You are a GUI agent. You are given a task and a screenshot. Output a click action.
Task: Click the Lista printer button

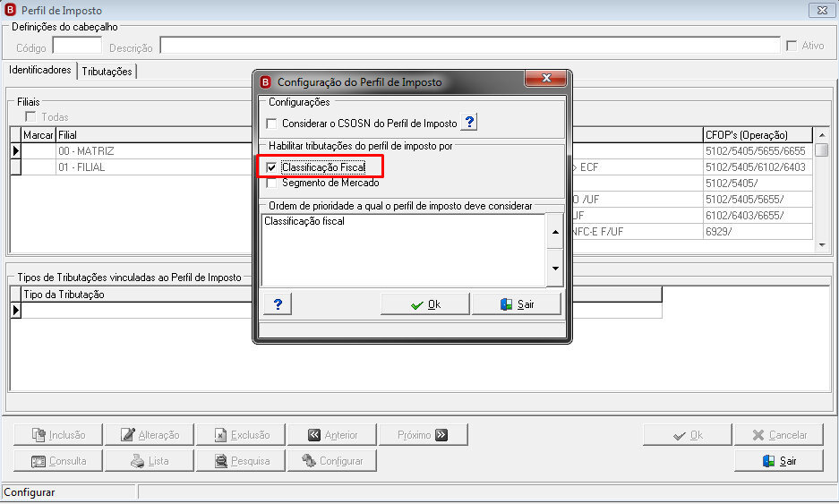[x=150, y=461]
